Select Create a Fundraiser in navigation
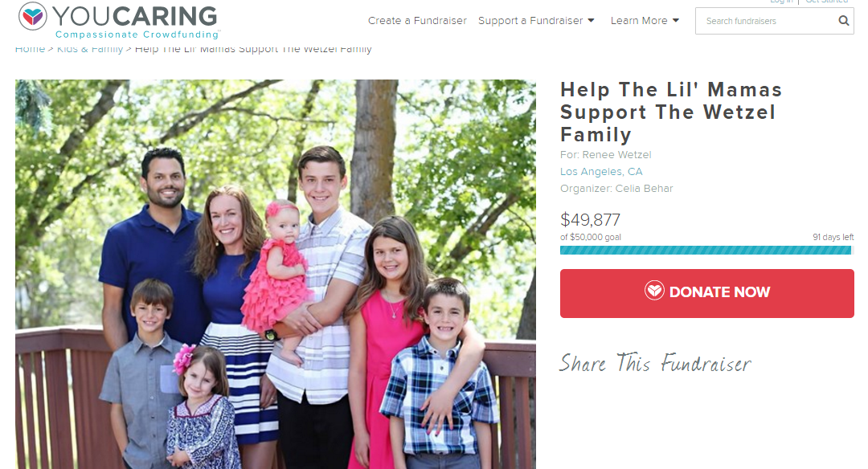The height and width of the screenshot is (469, 868). (417, 20)
